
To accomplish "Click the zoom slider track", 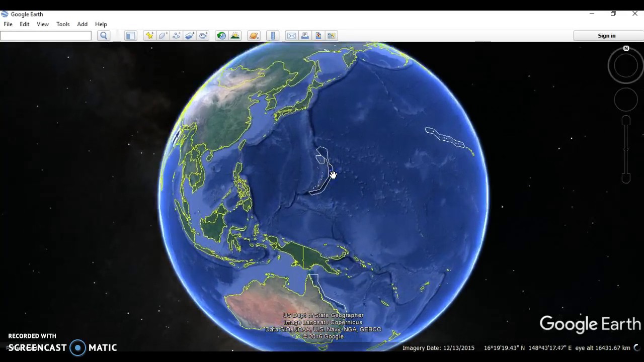I will 626,149.
